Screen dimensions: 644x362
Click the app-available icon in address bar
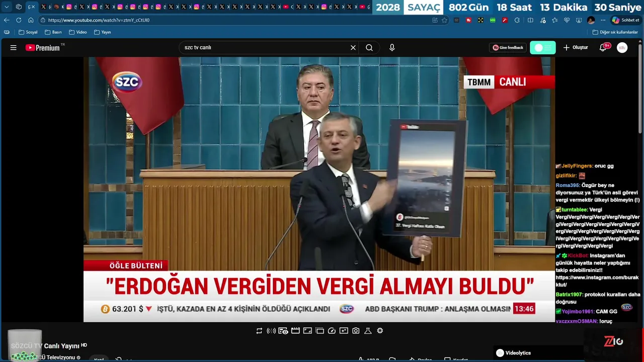pyautogui.click(x=435, y=20)
